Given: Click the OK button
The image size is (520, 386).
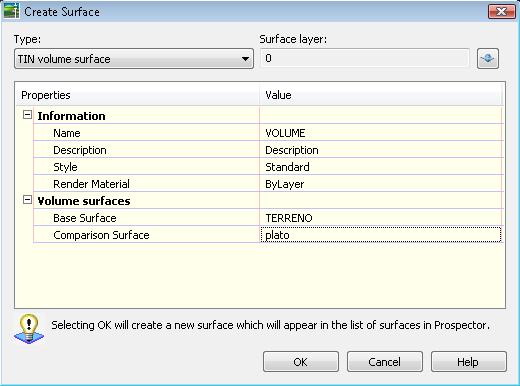Looking at the screenshot, I should tap(301, 362).
